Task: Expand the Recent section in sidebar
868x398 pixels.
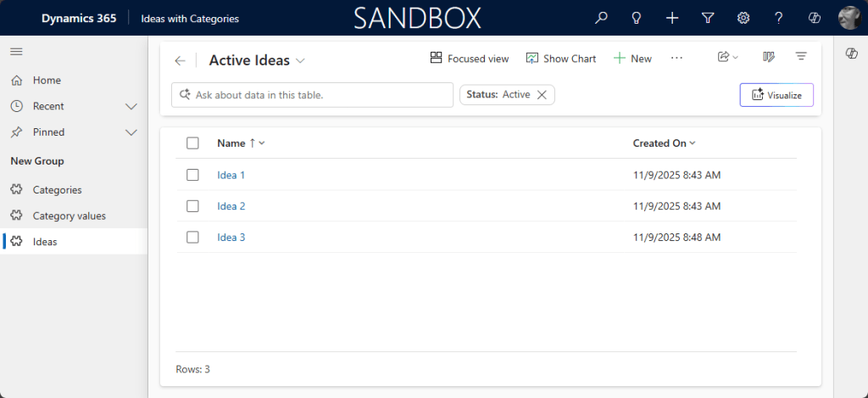Action: (x=131, y=106)
